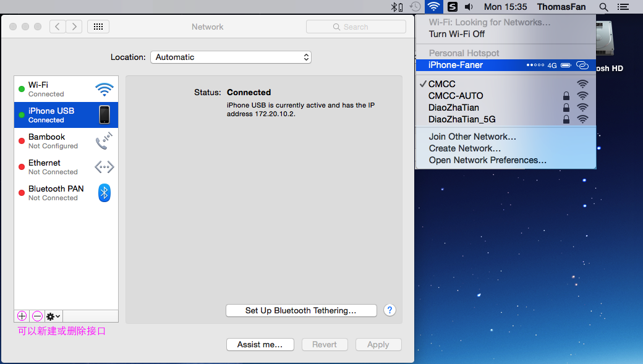Show all preferences grid button
Viewport: 643px width, 364px height.
point(98,27)
